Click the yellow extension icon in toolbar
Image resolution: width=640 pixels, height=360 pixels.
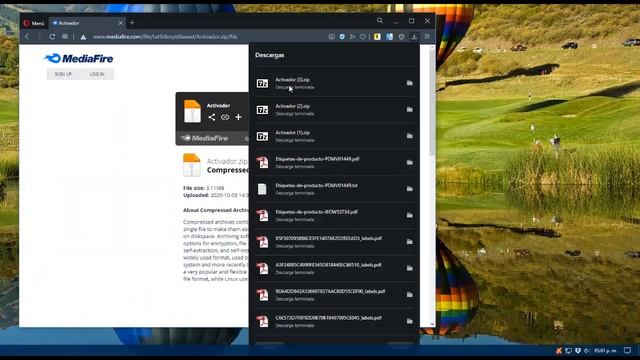[x=377, y=37]
